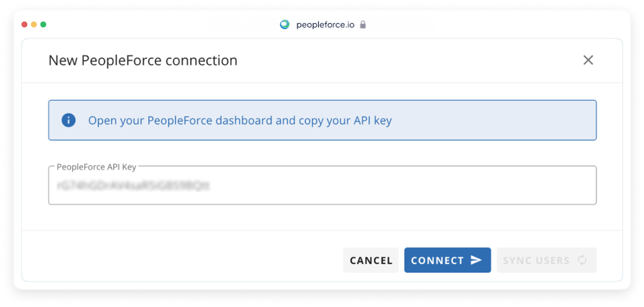The image size is (644, 307).
Task: Click the greyed-out Sync Users button
Action: [546, 260]
